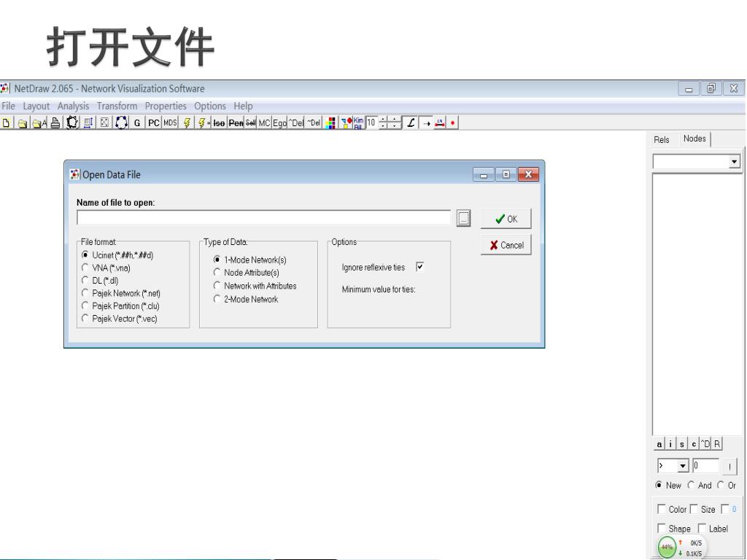Image resolution: width=747 pixels, height=560 pixels.
Task: Select the Ucinet file format option
Action: click(117, 255)
